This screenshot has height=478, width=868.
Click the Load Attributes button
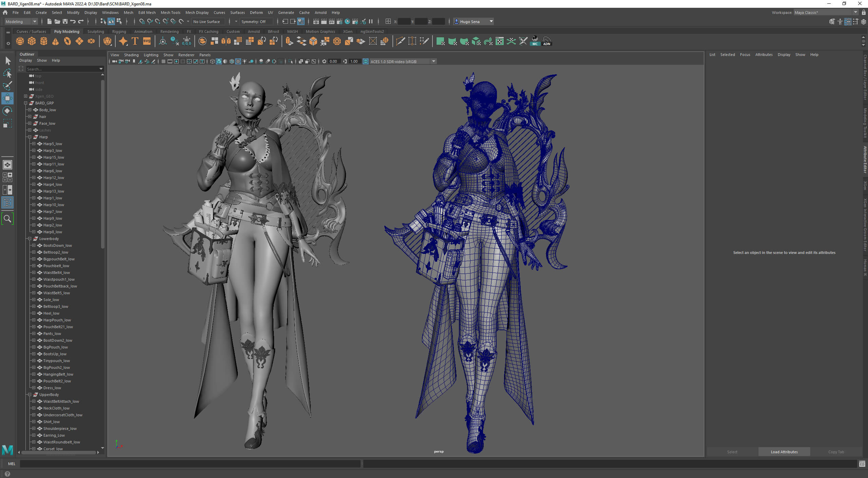784,452
